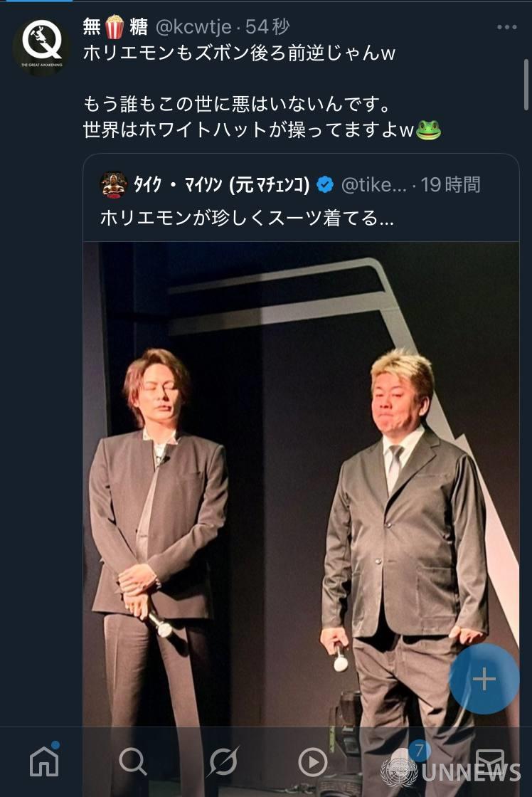Screen dimensions: 532x797
Task: Open Grok from the bottom bar
Action: (x=223, y=761)
